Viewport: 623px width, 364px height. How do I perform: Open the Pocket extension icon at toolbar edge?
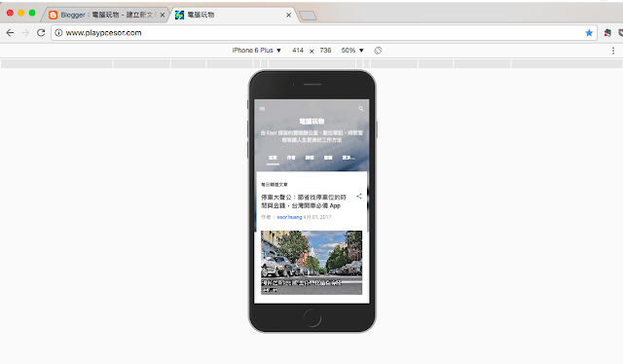pyautogui.click(x=621, y=33)
